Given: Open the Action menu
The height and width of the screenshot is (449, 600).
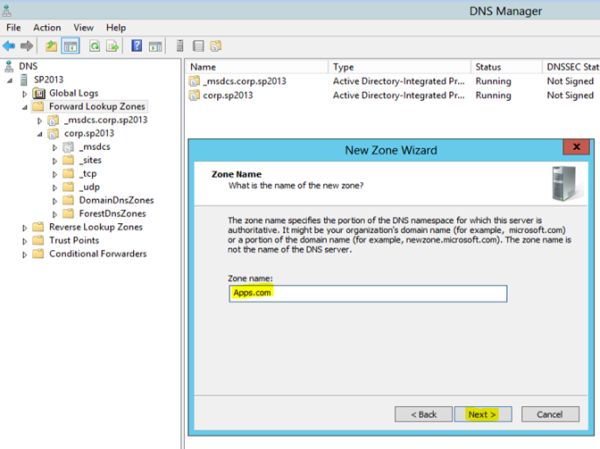Looking at the screenshot, I should point(47,28).
